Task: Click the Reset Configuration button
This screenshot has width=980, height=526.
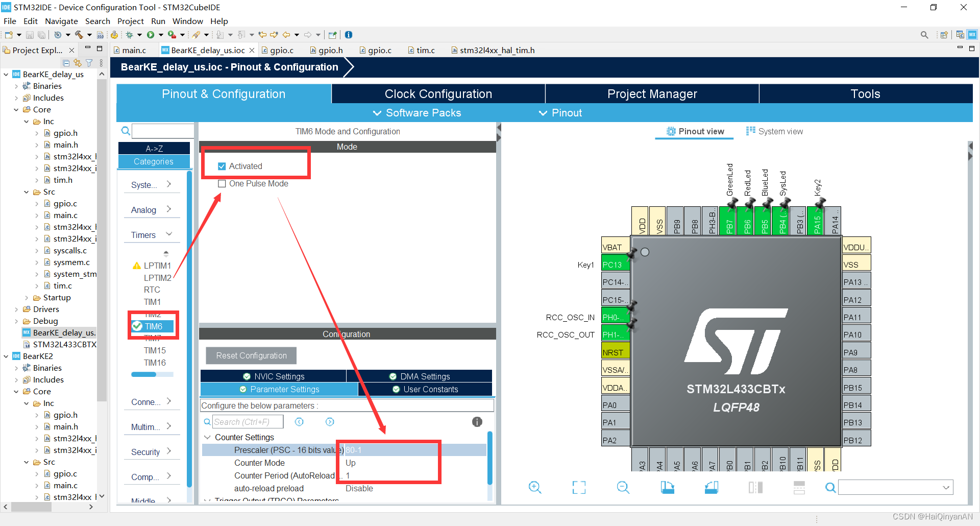Action: [251, 355]
